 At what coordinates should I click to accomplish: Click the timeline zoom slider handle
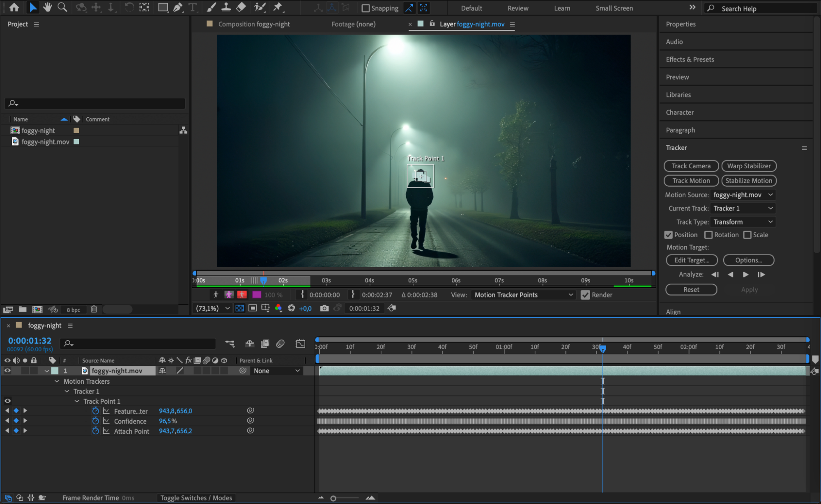click(x=333, y=498)
